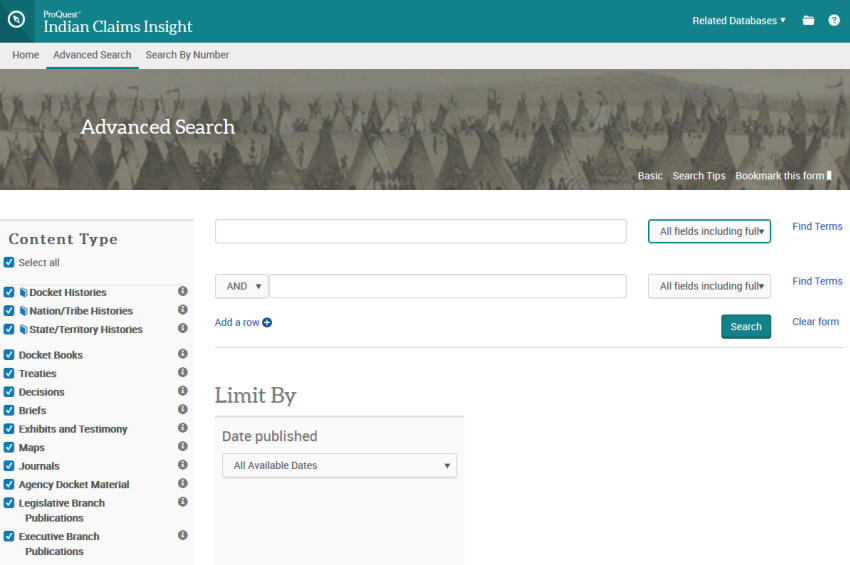The image size is (850, 565).
Task: Open the help question mark icon
Action: [834, 21]
